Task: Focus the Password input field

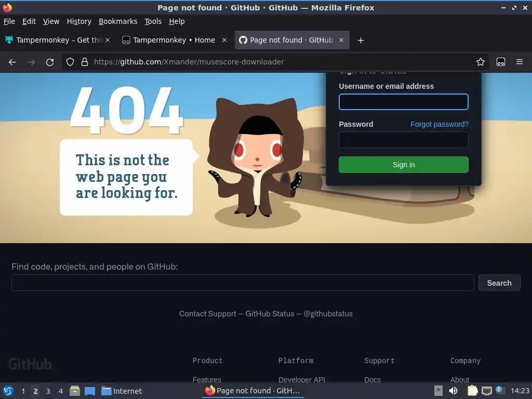Action: [403, 139]
